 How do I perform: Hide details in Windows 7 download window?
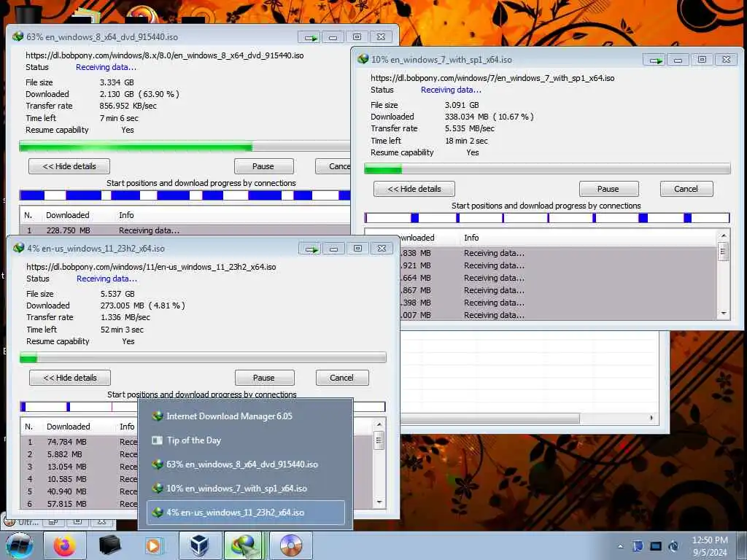pyautogui.click(x=414, y=189)
